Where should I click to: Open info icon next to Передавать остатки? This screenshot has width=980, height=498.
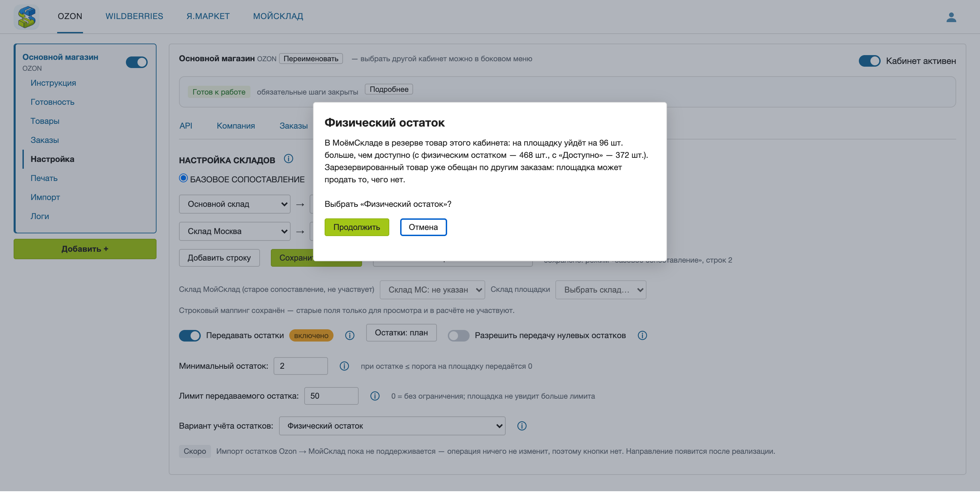click(349, 335)
